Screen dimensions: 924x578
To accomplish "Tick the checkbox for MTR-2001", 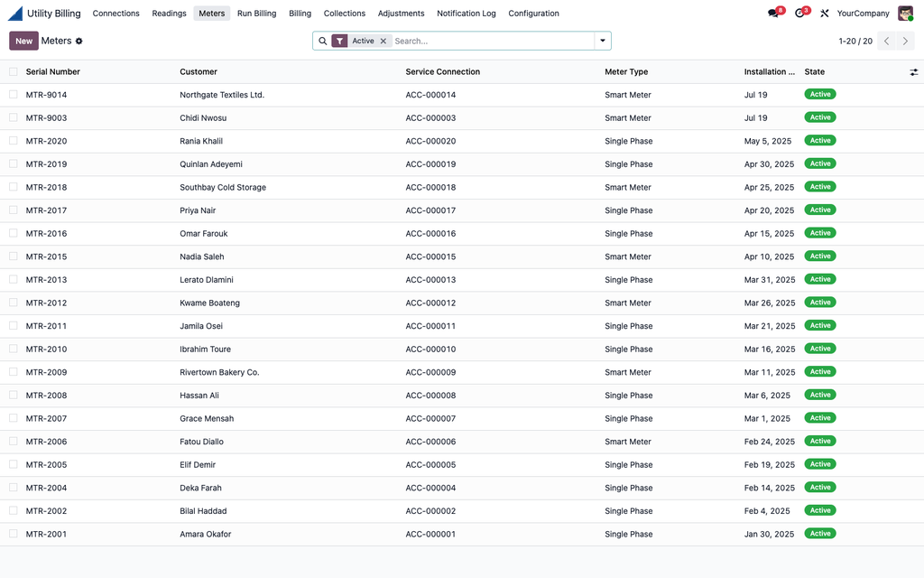I will coord(13,534).
